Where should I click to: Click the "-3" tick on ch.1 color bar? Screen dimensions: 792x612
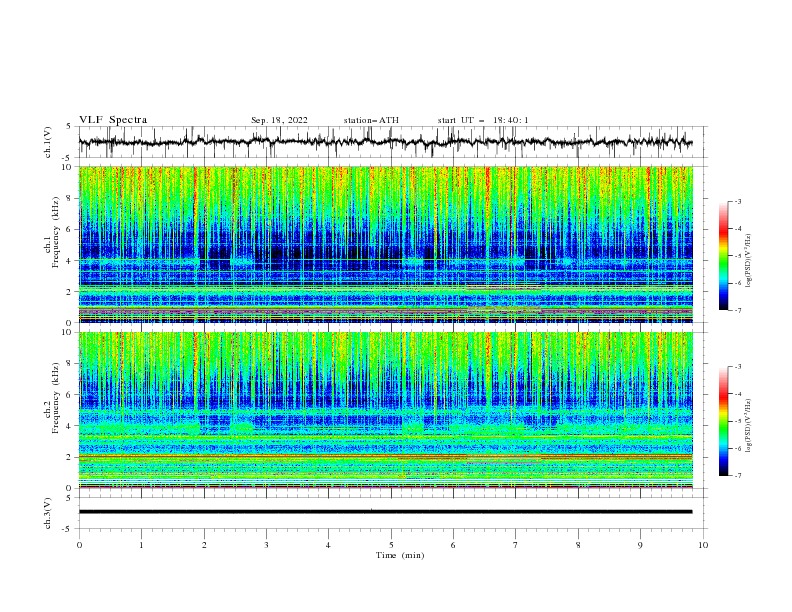738,201
